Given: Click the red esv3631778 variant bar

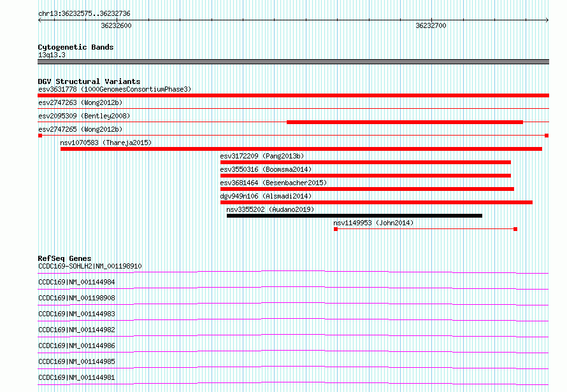Looking at the screenshot, I should 293,95.
